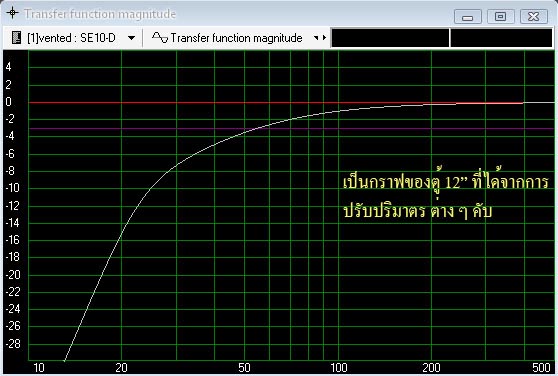Click the crosshair icon in title bar
Image resolution: width=558 pixels, height=376 pixels.
point(12,13)
